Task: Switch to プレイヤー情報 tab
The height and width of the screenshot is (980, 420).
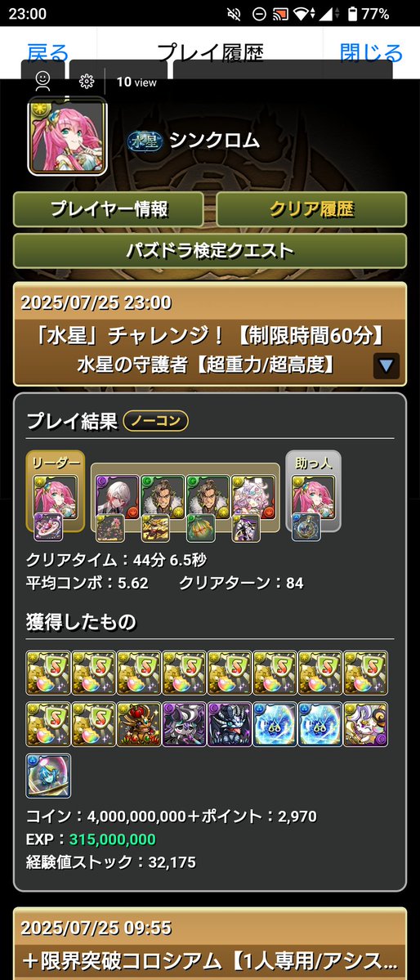Action: coord(108,209)
